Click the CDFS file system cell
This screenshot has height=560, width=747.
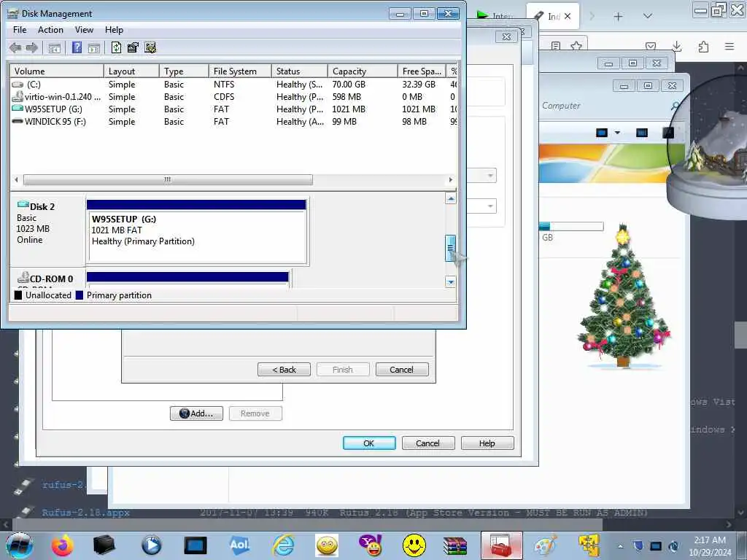pos(224,97)
